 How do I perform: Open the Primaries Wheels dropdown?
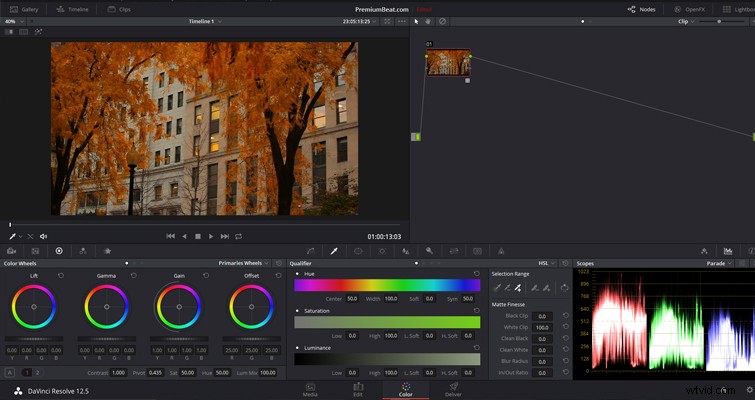click(244, 263)
